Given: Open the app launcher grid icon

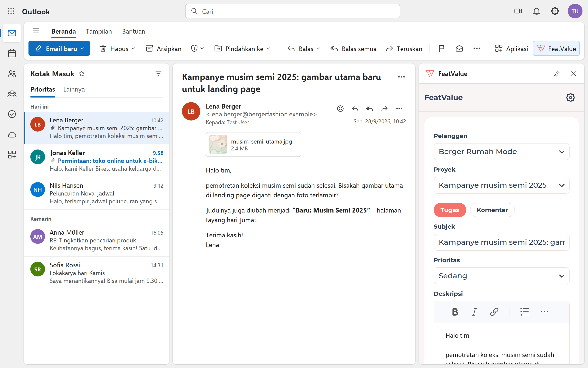Looking at the screenshot, I should pyautogui.click(x=11, y=11).
